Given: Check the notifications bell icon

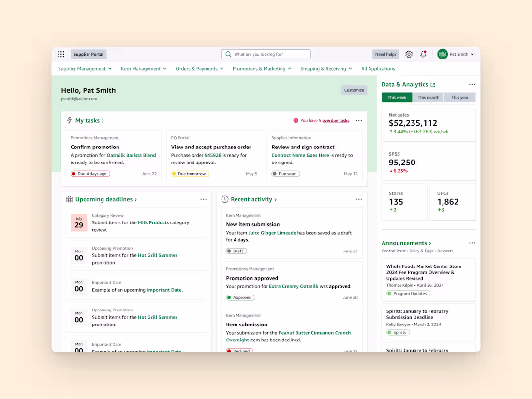Looking at the screenshot, I should tap(423, 54).
